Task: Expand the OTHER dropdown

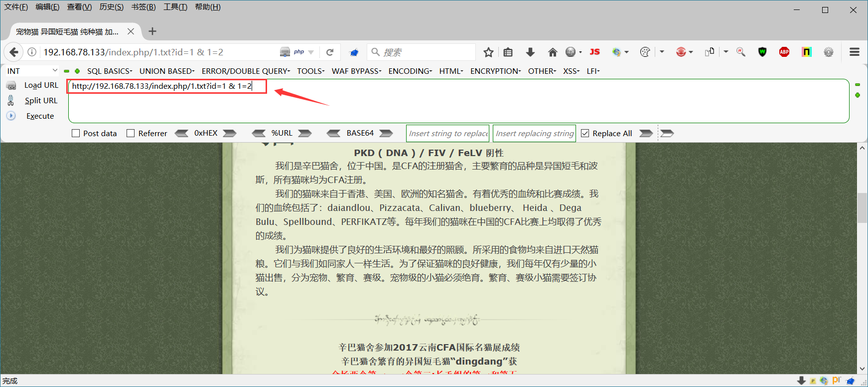Action: tap(542, 71)
